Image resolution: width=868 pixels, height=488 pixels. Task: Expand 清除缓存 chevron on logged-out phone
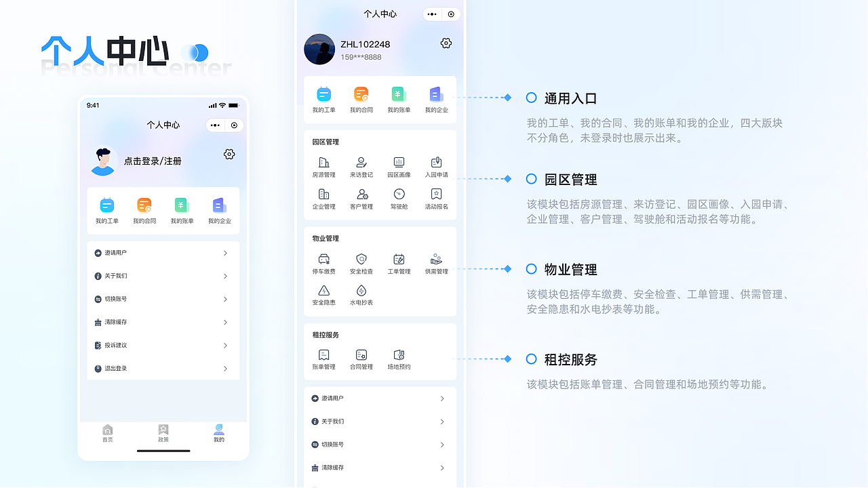pyautogui.click(x=225, y=323)
